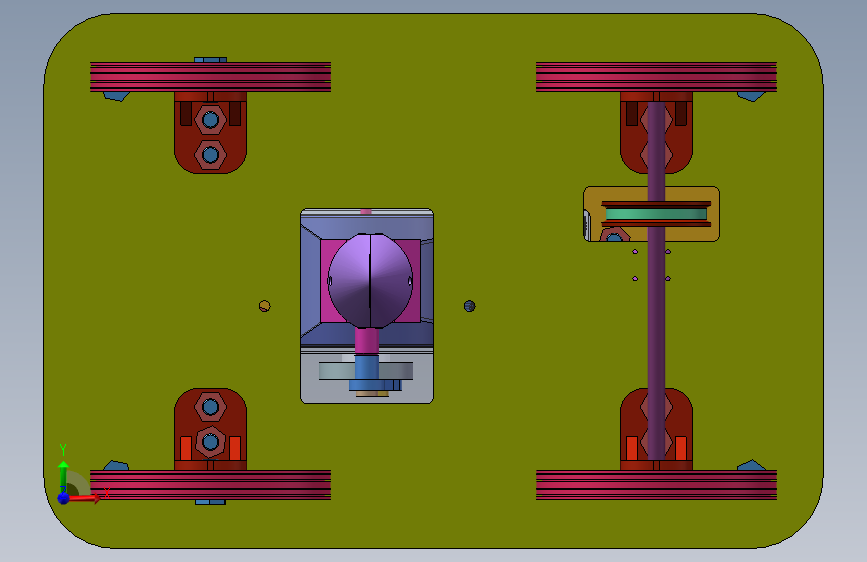
Task: Select the purple sphere in the center housing
Action: point(370,280)
